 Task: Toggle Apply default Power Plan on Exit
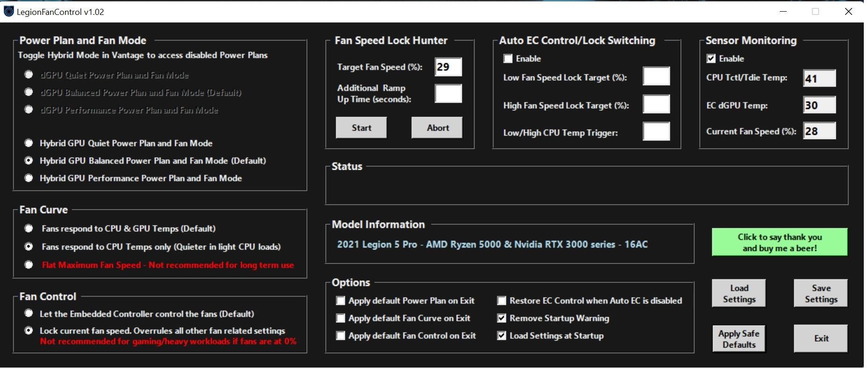[x=341, y=301]
